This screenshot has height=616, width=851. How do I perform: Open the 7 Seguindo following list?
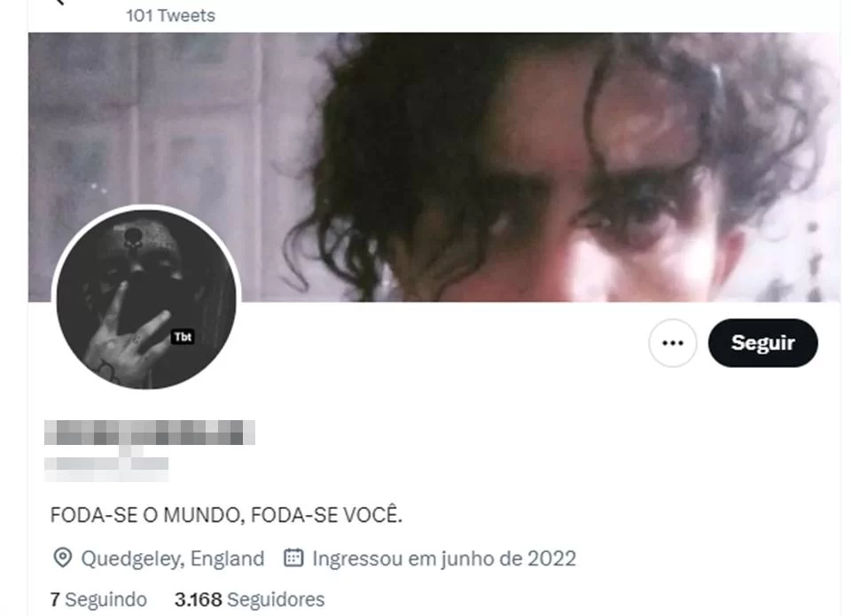click(x=98, y=600)
